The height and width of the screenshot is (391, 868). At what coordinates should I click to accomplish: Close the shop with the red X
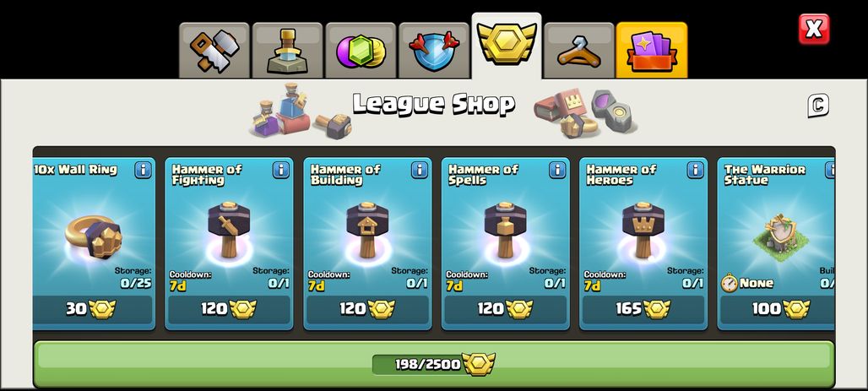point(814,29)
